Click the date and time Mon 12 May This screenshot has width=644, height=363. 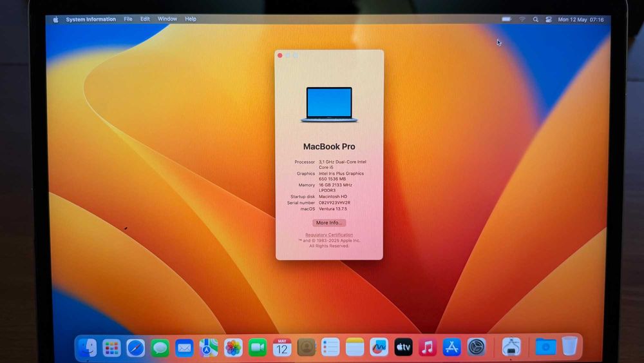tap(581, 20)
